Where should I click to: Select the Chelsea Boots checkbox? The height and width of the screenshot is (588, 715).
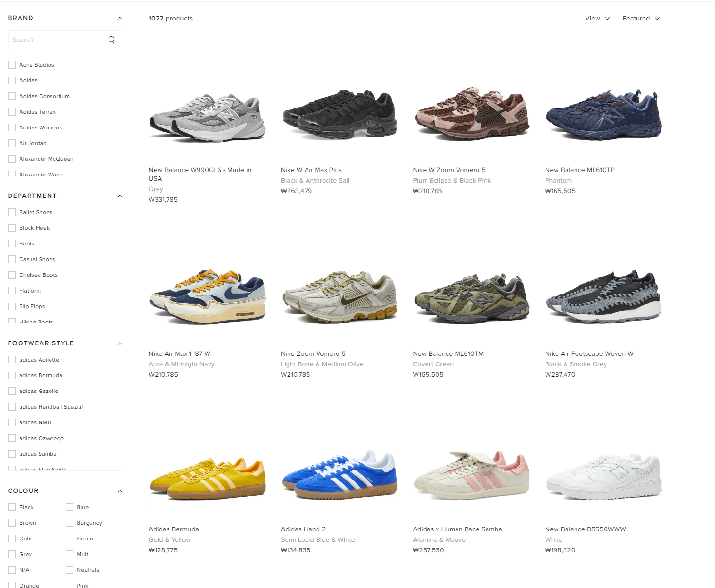coord(12,275)
